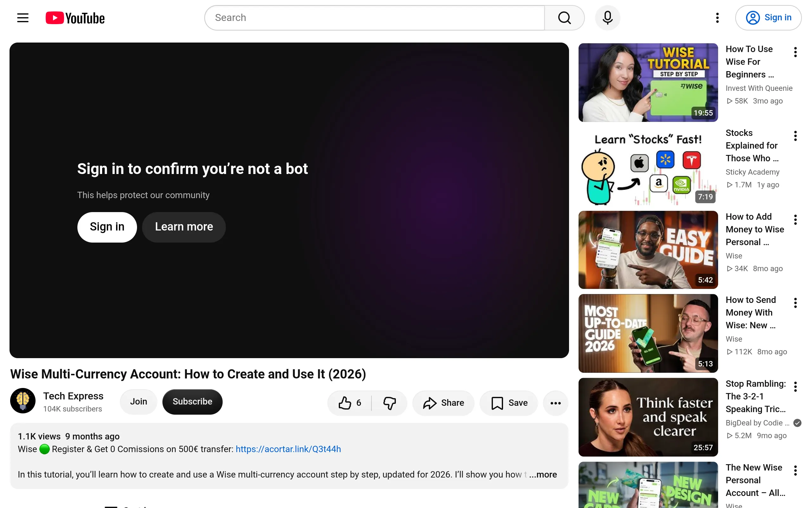The image size is (812, 508).
Task: Start voice search with microphone icon
Action: (607, 18)
